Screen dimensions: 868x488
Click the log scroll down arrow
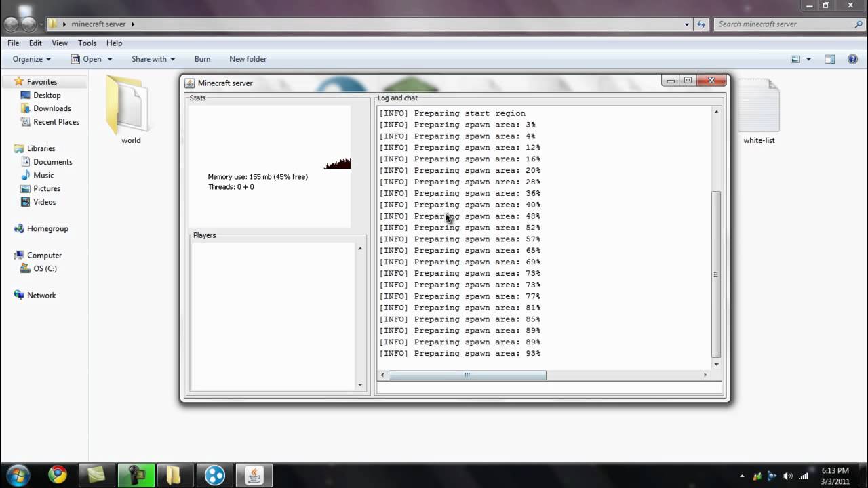(715, 365)
